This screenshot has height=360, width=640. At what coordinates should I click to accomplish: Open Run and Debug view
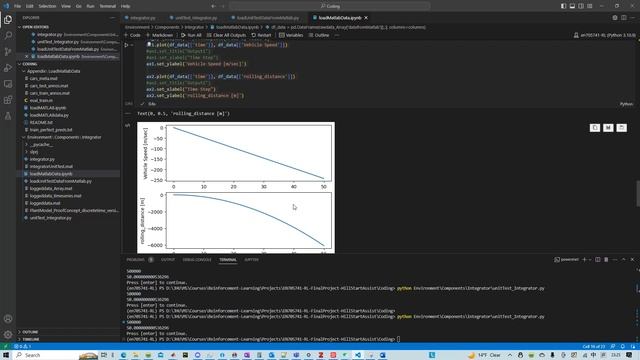(x=8, y=68)
